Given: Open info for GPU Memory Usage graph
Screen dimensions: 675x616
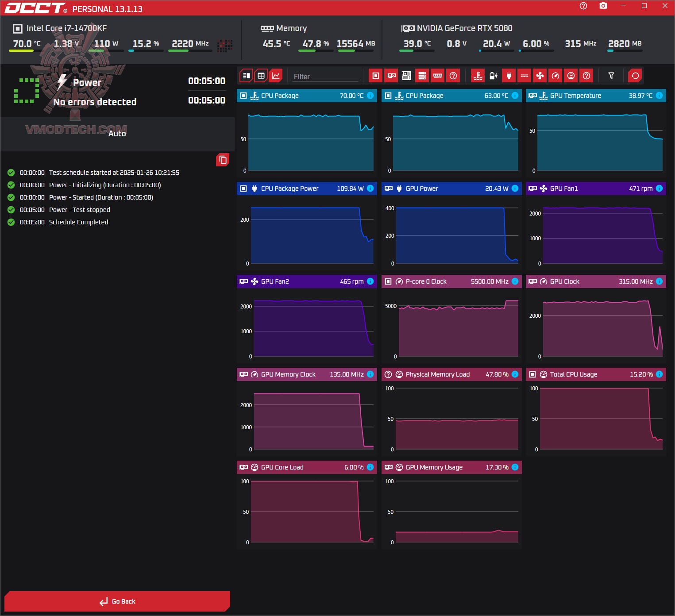Looking at the screenshot, I should (515, 467).
